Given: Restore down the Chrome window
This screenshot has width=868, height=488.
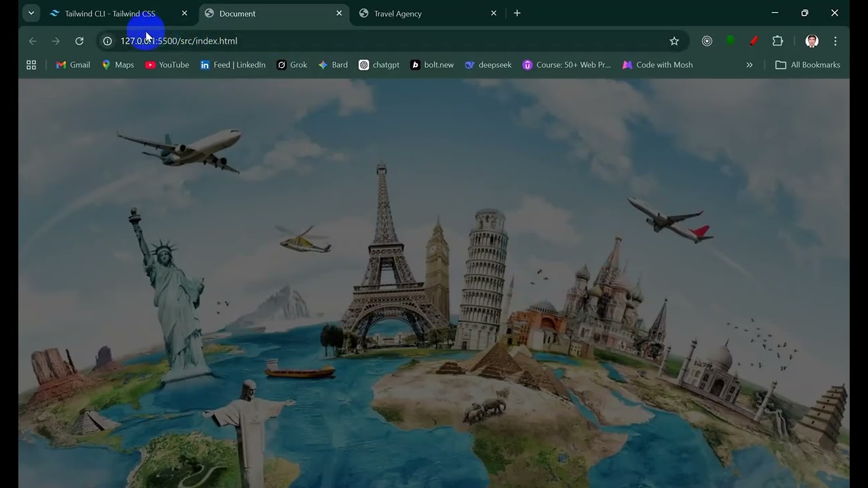Looking at the screenshot, I should 805,13.
